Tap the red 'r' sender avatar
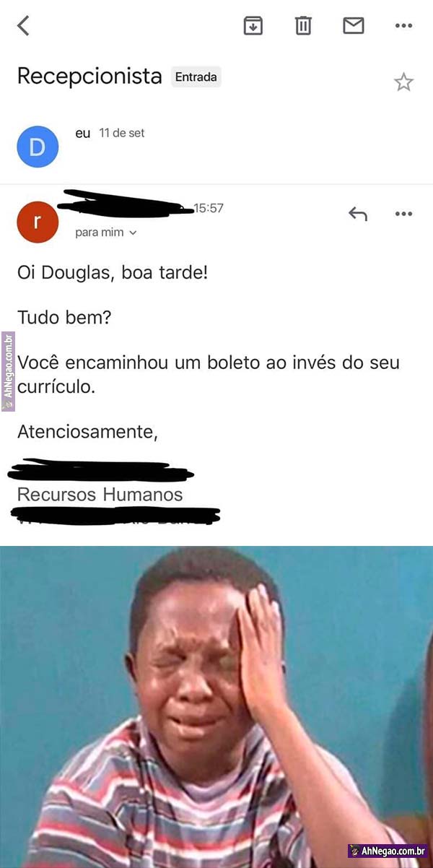Viewport: 433px width, 868px height. point(38,222)
